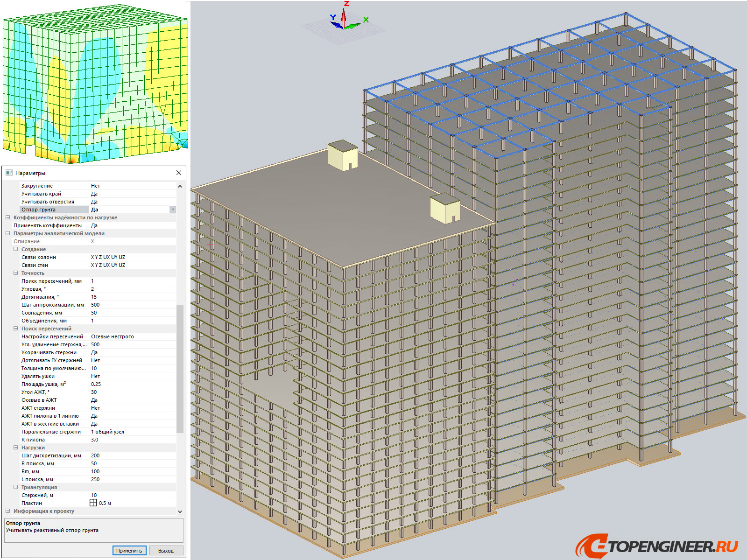Click the grid icon next to Пластин value

coord(93,503)
